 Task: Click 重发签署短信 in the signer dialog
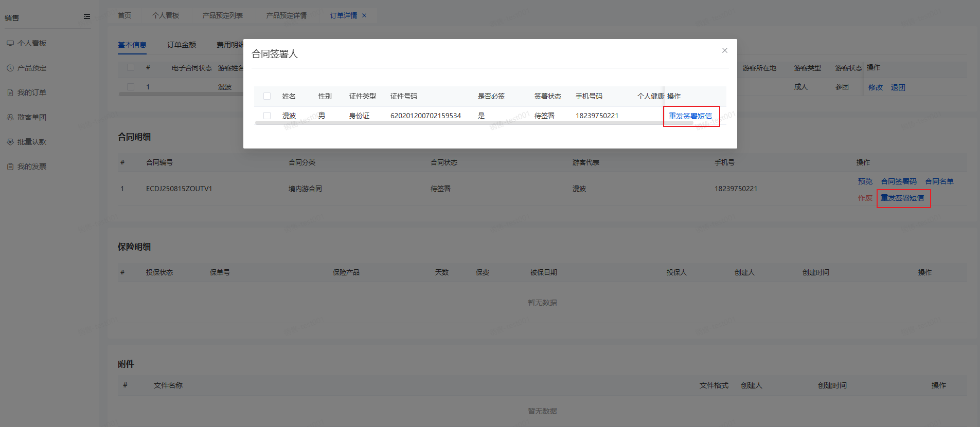click(x=690, y=116)
